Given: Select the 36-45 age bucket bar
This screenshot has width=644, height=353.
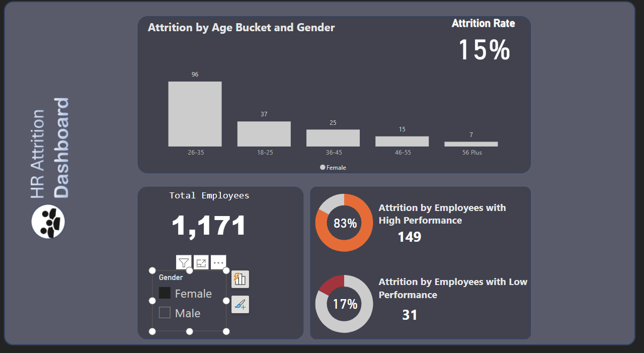Looking at the screenshot, I should click(333, 138).
